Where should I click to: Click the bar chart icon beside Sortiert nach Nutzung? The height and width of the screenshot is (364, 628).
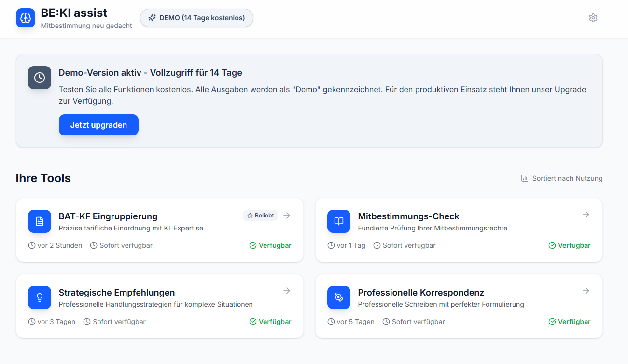pyautogui.click(x=525, y=178)
